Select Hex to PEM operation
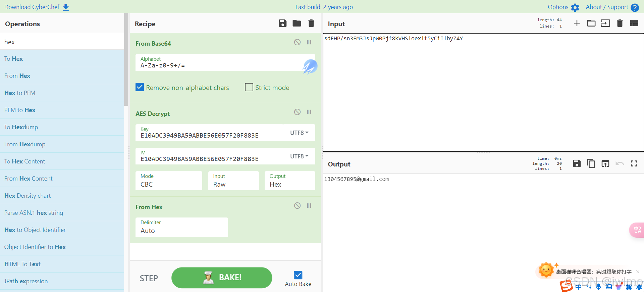This screenshot has width=644, height=292. 62,93
